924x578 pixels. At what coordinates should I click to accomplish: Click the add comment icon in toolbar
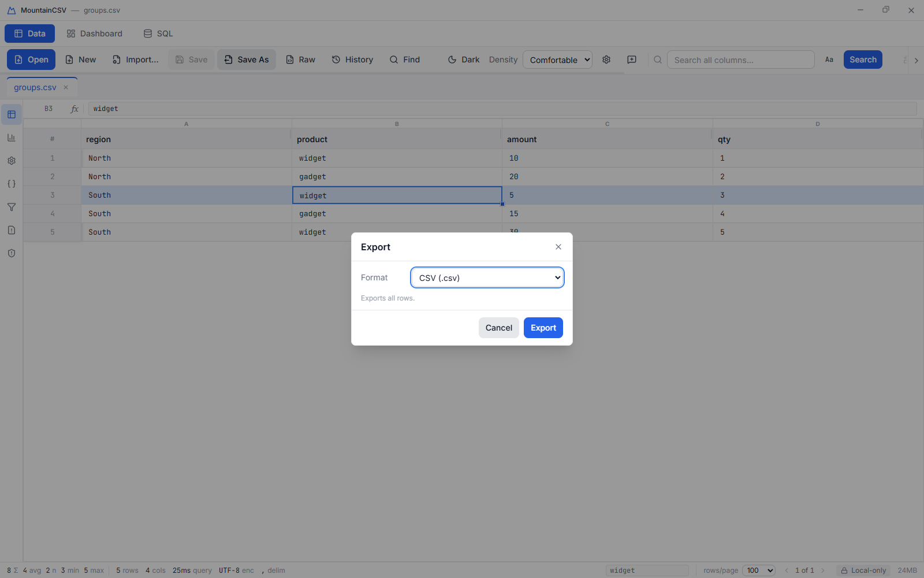point(632,60)
